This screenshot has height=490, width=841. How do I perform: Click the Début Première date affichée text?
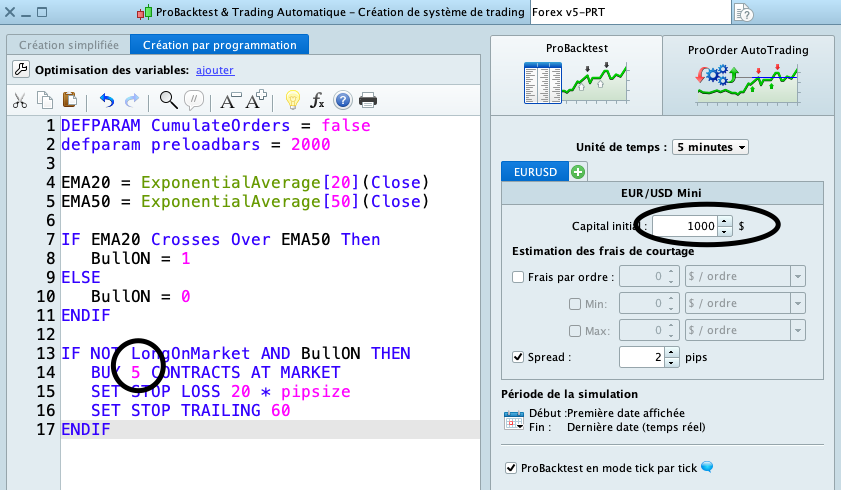(607, 413)
